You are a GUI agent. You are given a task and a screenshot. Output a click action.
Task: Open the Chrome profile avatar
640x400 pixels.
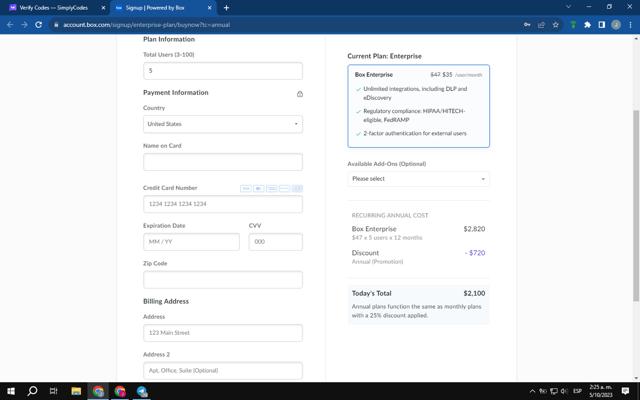click(x=616, y=25)
